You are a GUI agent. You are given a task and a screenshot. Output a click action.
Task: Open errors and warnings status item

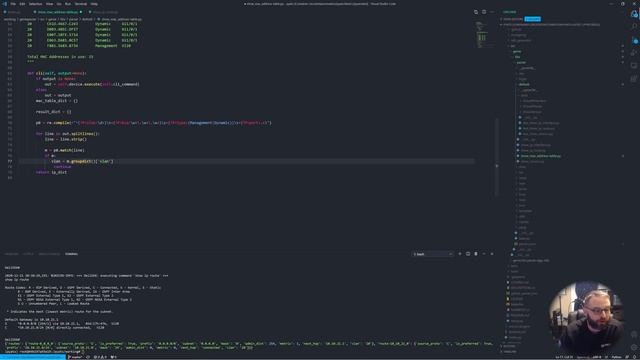(100, 357)
